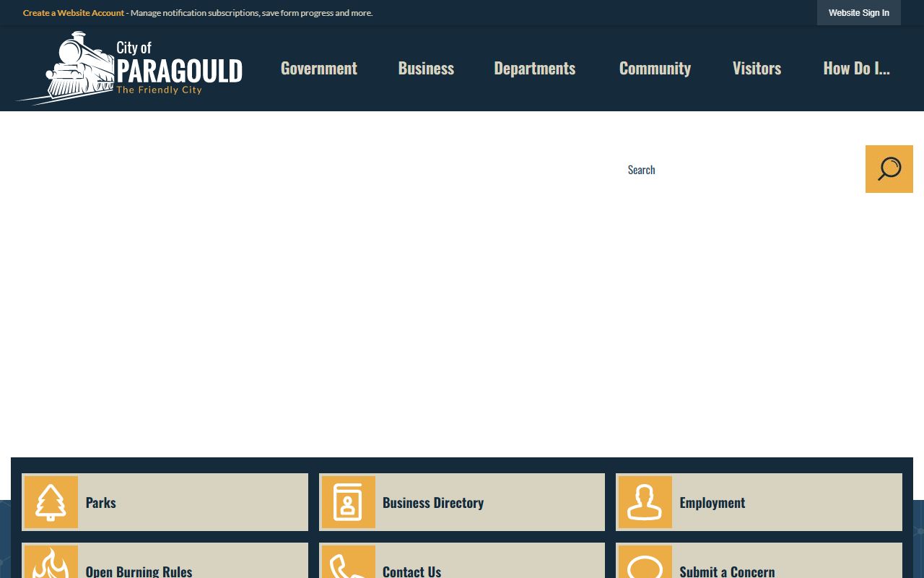Click the magnifying glass search button

coord(889,169)
